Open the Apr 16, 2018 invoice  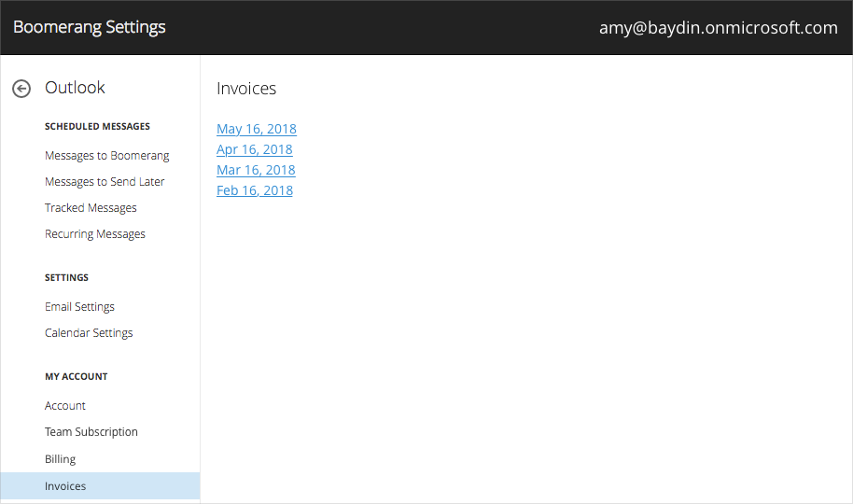(255, 149)
